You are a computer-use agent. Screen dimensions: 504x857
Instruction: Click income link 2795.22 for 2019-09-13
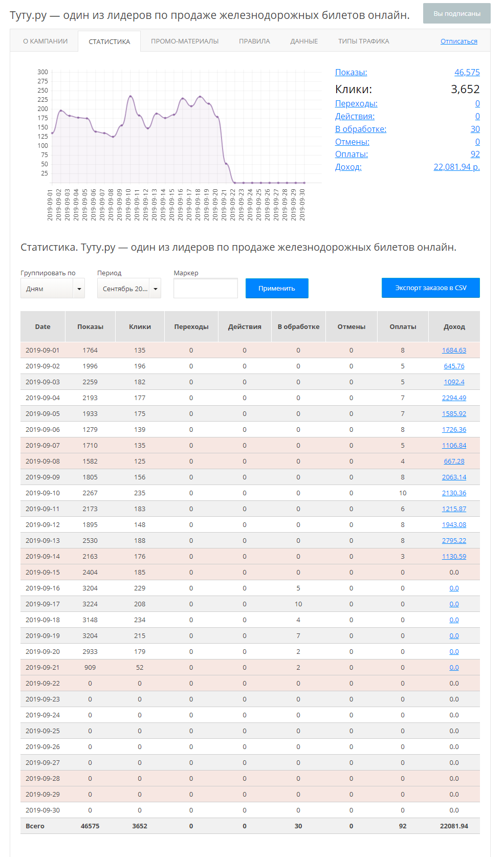tap(454, 541)
